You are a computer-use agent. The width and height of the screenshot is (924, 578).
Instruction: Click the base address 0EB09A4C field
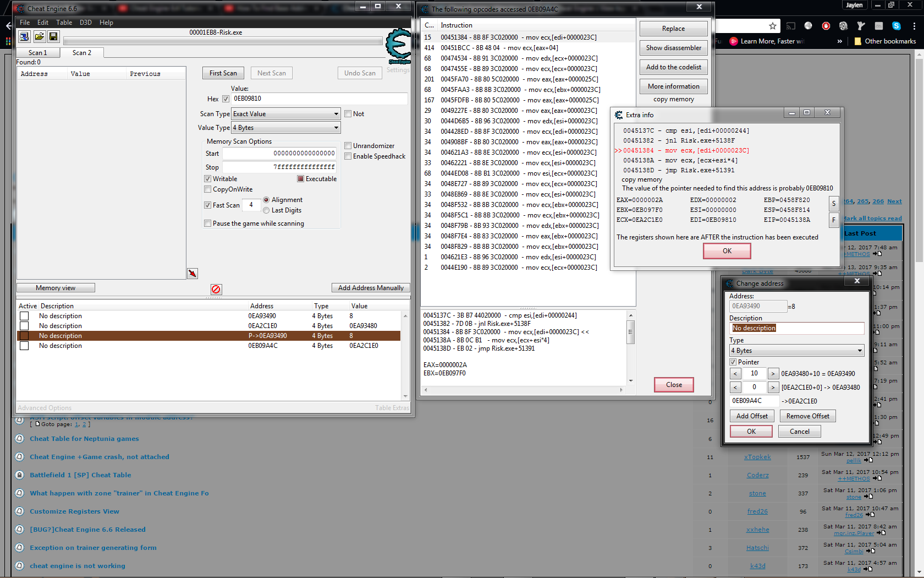tap(754, 401)
